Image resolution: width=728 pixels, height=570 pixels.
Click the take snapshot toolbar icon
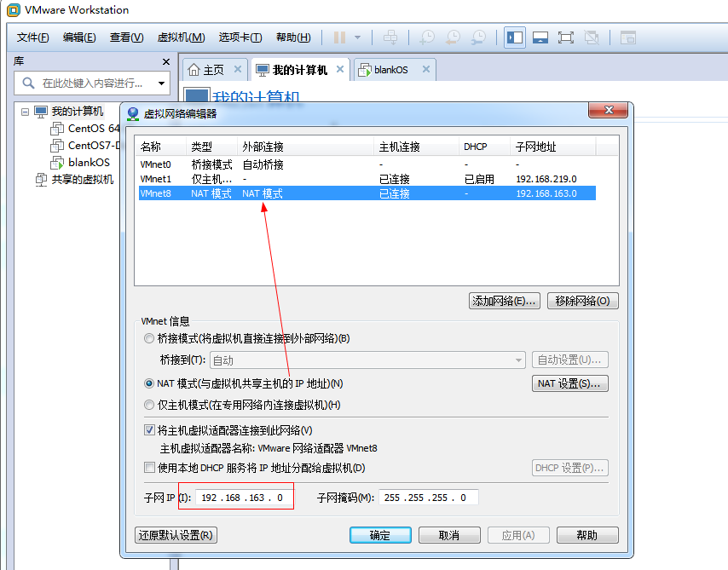coord(427,37)
